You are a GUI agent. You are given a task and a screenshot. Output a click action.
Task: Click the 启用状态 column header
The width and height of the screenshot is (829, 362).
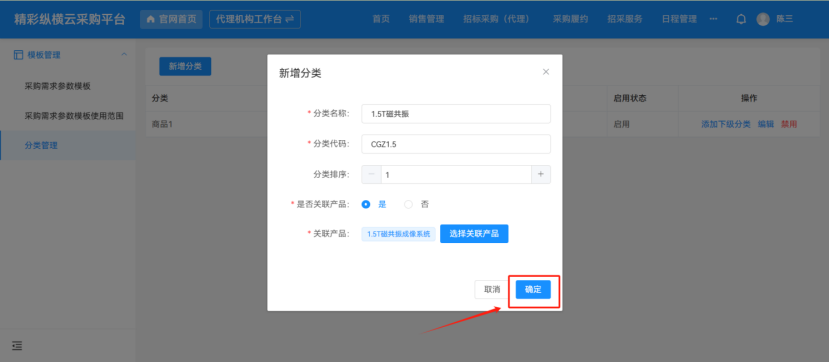630,98
